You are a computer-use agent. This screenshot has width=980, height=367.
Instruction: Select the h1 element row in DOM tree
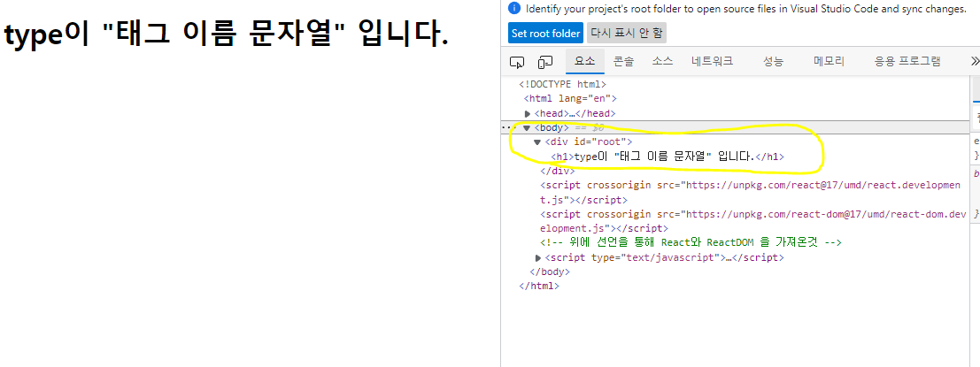pos(667,157)
